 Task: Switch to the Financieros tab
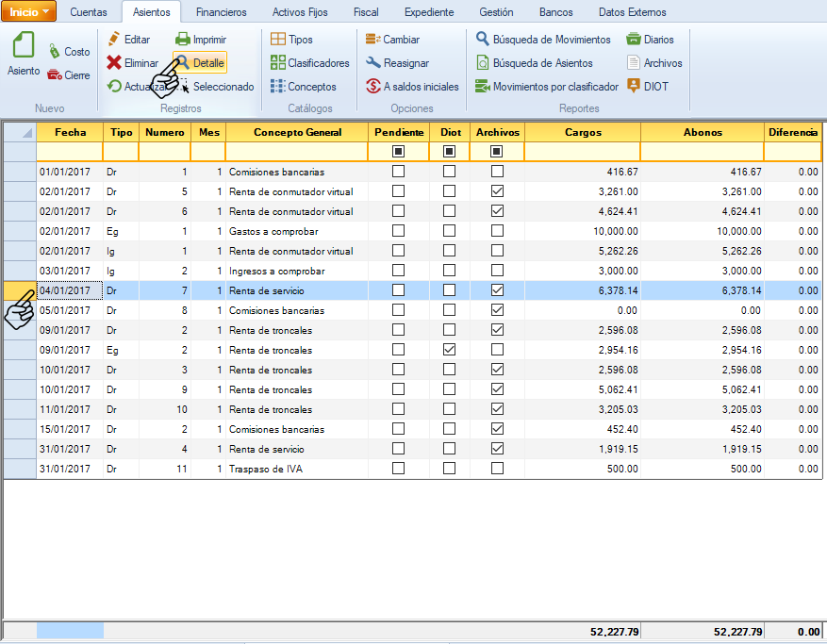point(222,12)
